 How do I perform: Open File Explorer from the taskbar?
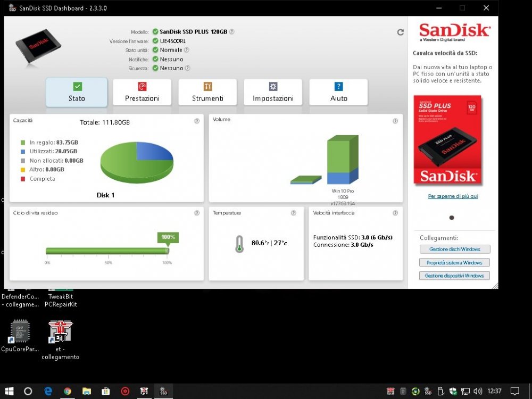click(87, 391)
